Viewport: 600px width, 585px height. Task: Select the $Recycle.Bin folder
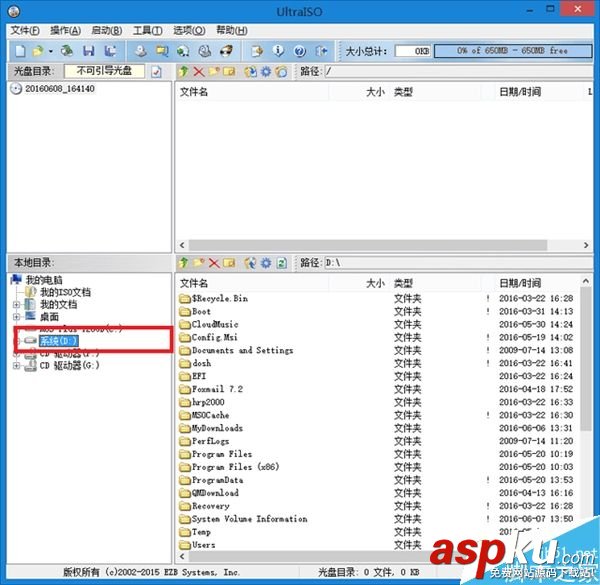(220, 298)
